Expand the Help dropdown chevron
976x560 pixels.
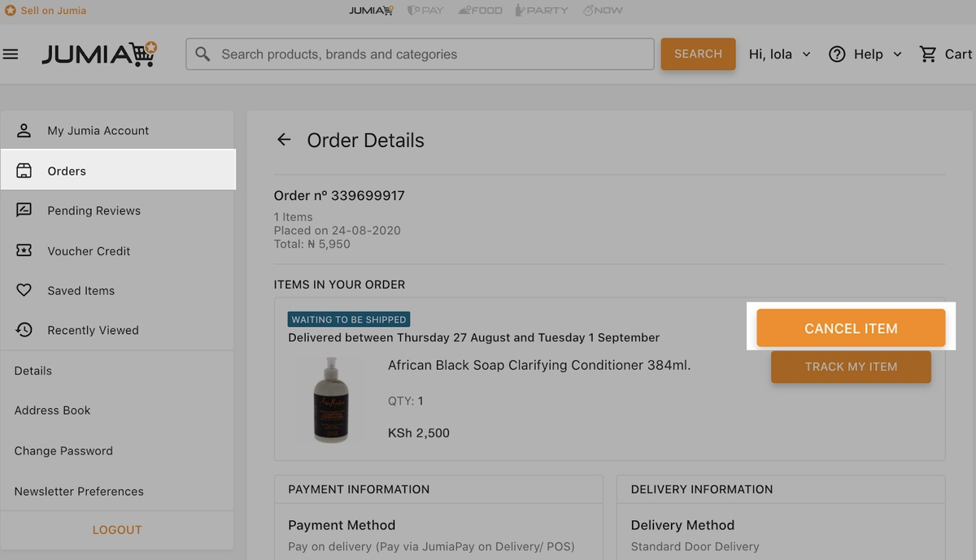897,54
